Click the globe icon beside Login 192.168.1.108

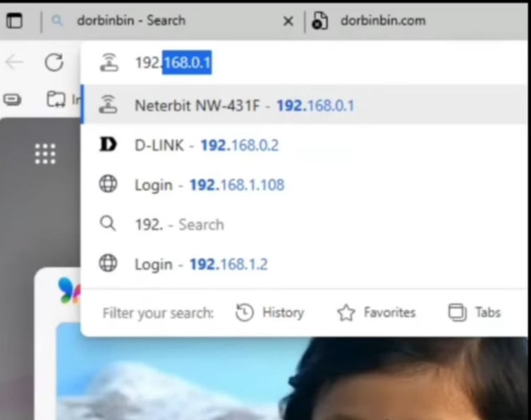click(108, 184)
